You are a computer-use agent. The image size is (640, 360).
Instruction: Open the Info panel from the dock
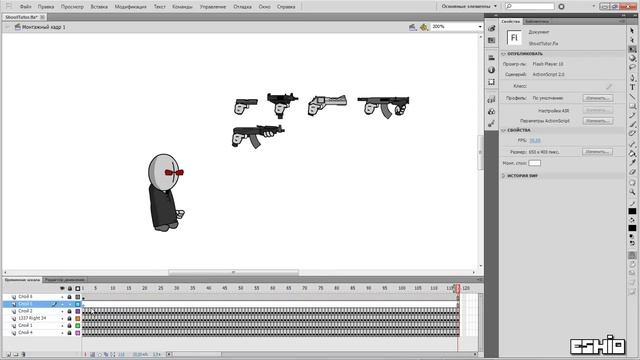tap(491, 70)
